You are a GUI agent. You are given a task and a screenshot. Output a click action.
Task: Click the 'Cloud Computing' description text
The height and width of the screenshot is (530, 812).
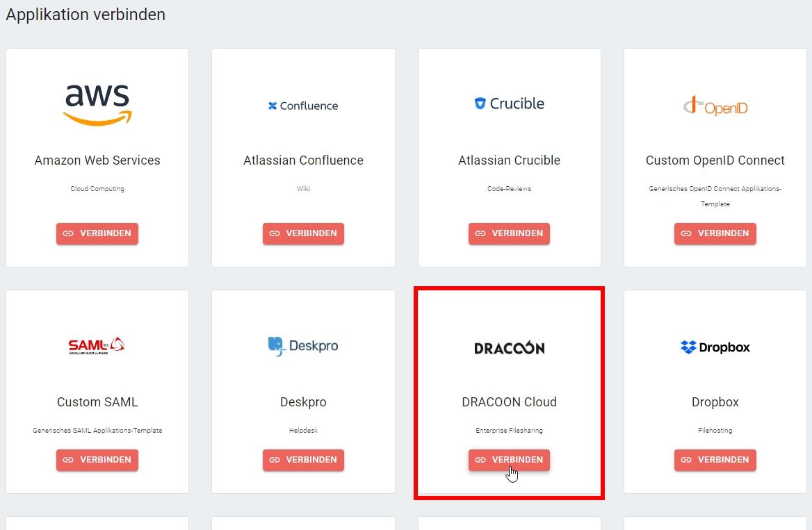(x=97, y=189)
